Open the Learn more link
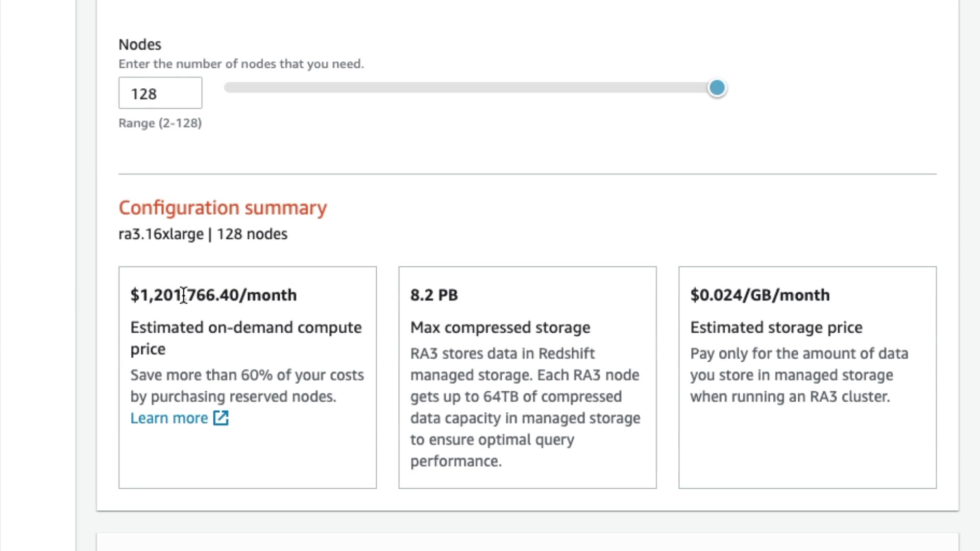This screenshot has height=551, width=980. tap(169, 418)
